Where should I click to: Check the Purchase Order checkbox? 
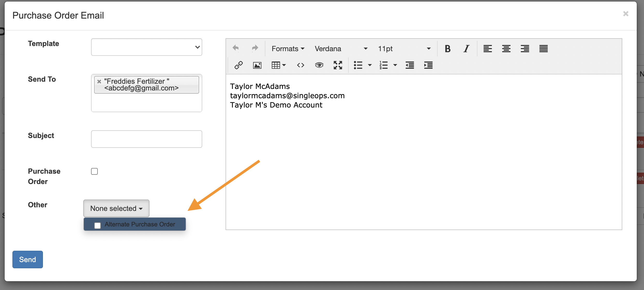94,171
